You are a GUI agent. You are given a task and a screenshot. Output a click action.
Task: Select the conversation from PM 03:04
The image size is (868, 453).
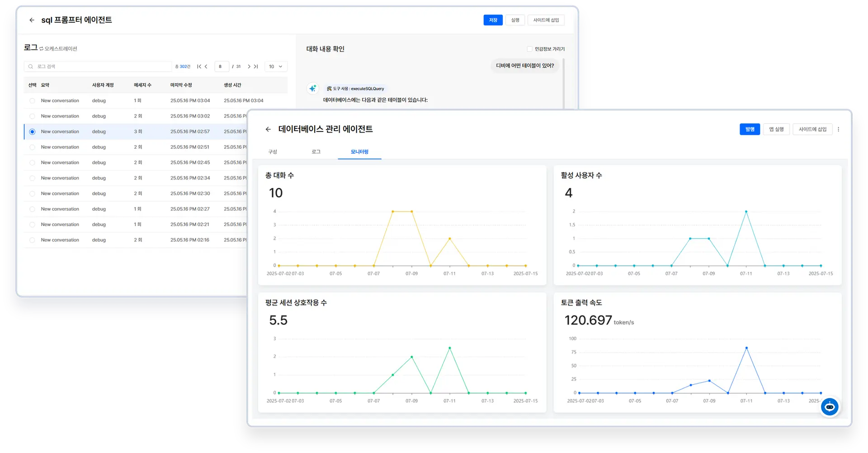pyautogui.click(x=32, y=101)
